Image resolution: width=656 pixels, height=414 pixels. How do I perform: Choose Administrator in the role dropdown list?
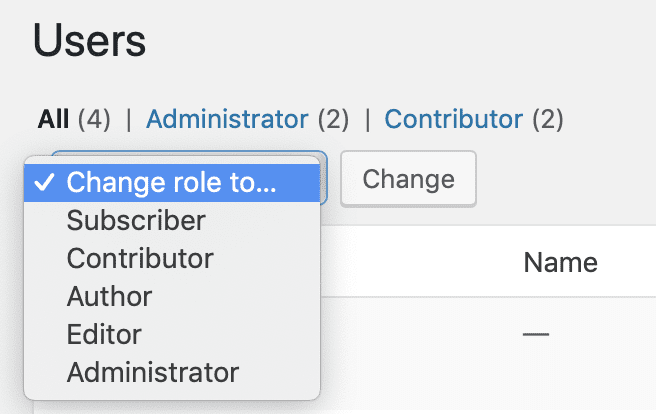click(x=172, y=373)
